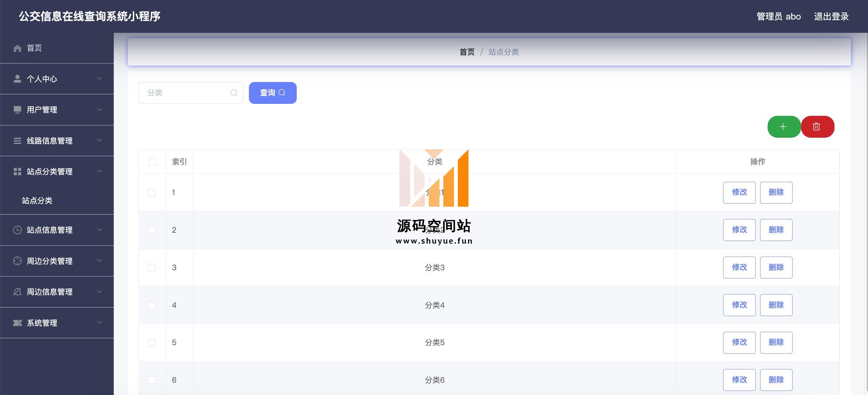
Task: Click the home icon beside 首页 in sidebar
Action: point(17,48)
